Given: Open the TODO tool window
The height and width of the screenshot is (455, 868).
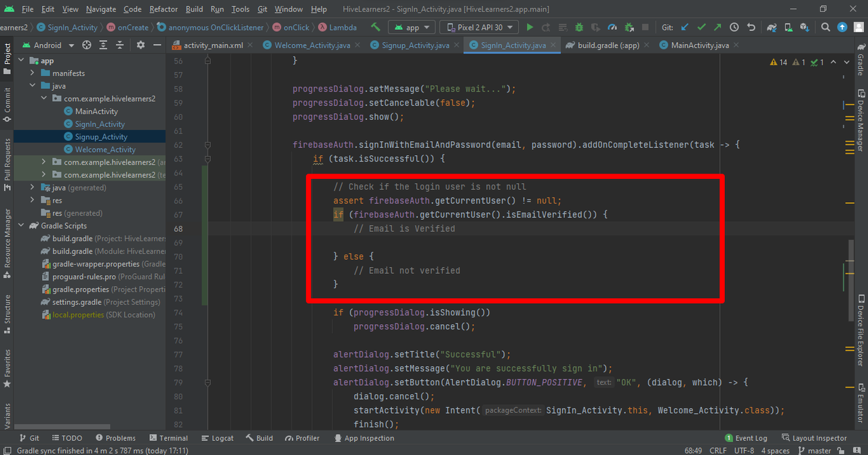Looking at the screenshot, I should [x=66, y=438].
